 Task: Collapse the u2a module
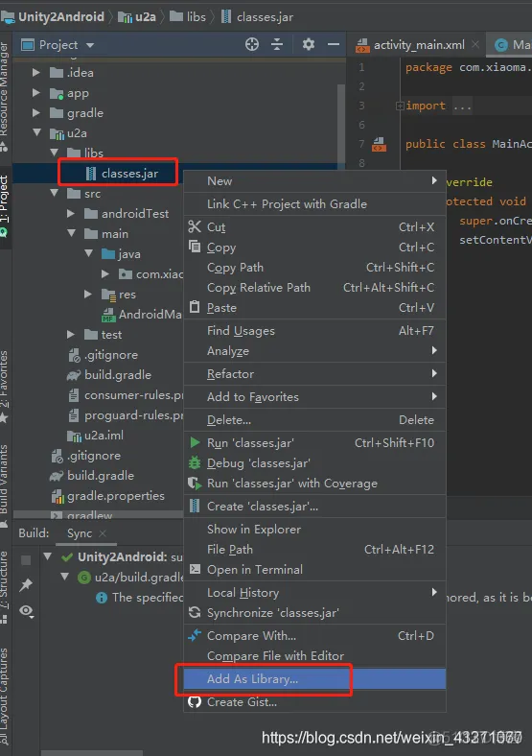coord(36,132)
